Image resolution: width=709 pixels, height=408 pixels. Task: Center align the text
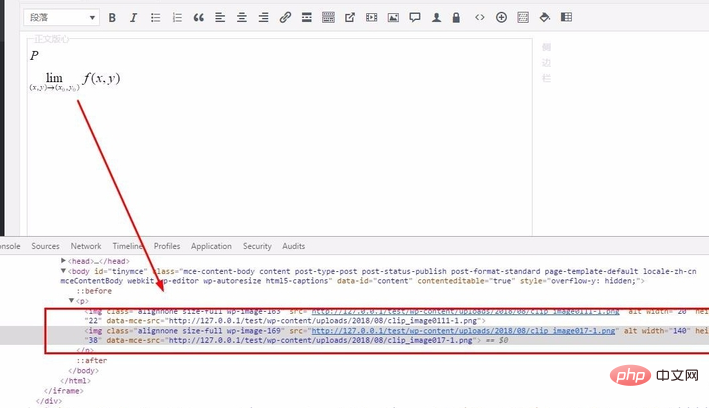tap(242, 18)
